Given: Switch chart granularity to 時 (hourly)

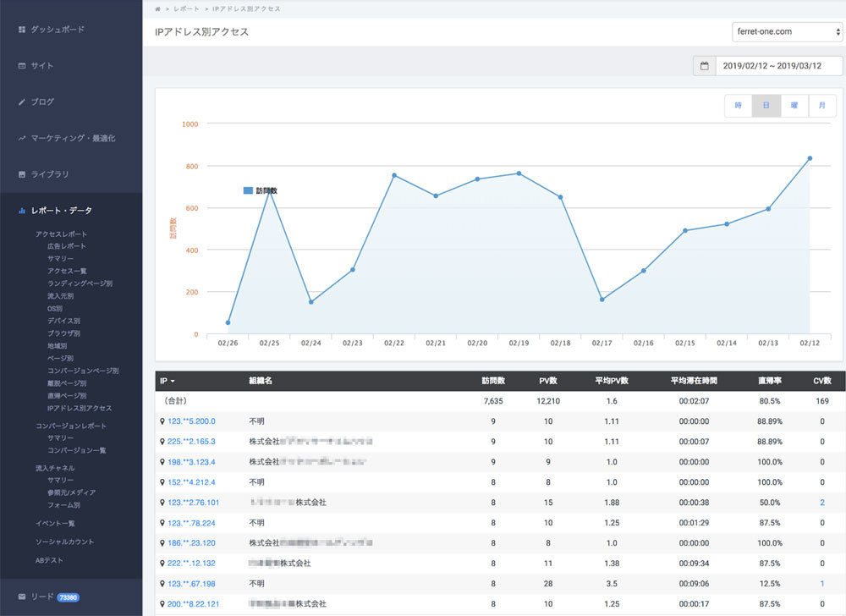Looking at the screenshot, I should tap(738, 106).
